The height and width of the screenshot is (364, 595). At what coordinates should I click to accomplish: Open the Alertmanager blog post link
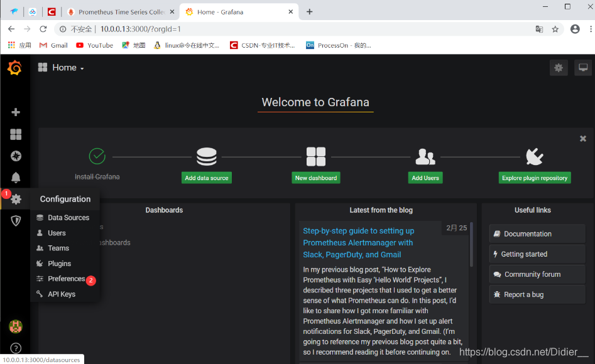pos(359,243)
